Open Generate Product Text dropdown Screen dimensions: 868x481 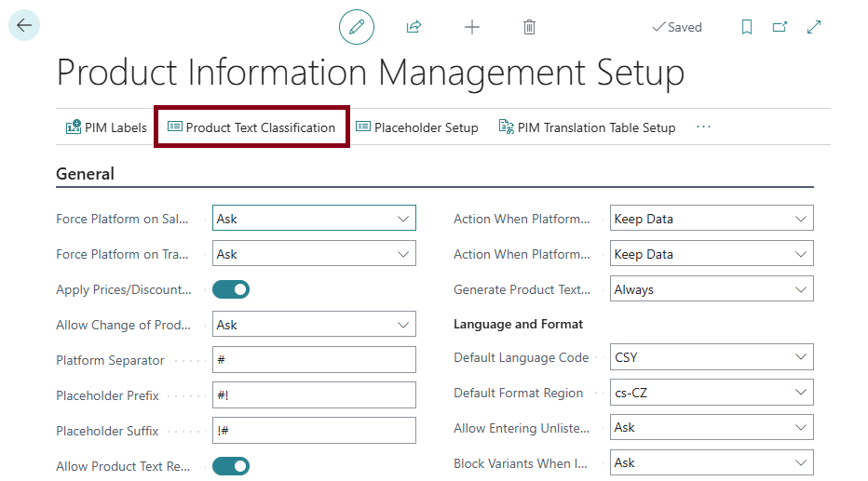(712, 289)
